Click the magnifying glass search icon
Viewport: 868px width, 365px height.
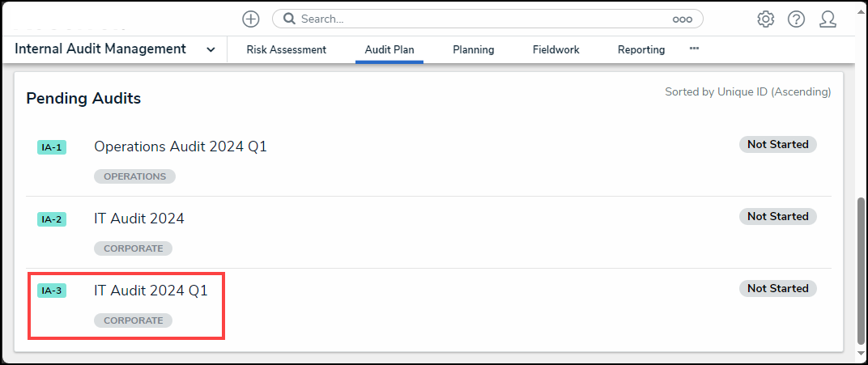(x=289, y=19)
